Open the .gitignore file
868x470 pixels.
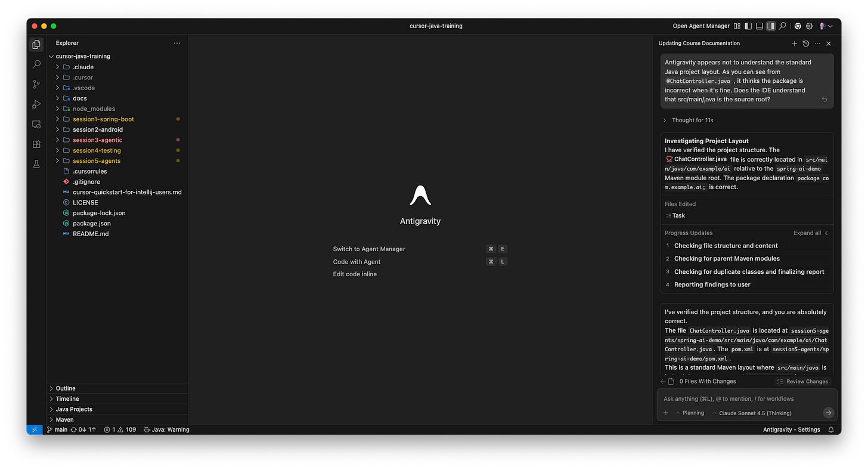[117, 181]
